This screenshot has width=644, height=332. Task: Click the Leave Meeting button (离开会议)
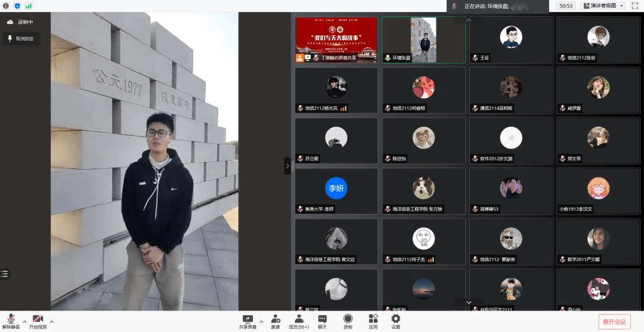click(614, 321)
